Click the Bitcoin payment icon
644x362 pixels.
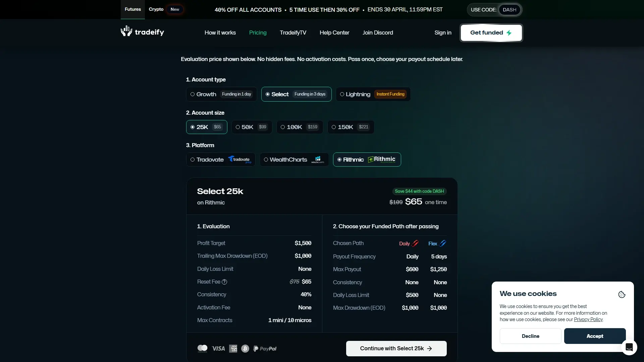pyautogui.click(x=245, y=349)
